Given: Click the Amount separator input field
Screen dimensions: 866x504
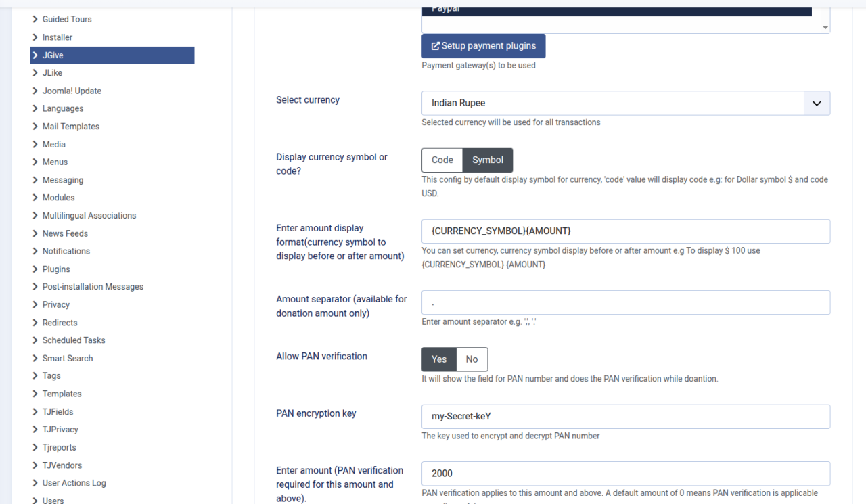Looking at the screenshot, I should pos(625,302).
